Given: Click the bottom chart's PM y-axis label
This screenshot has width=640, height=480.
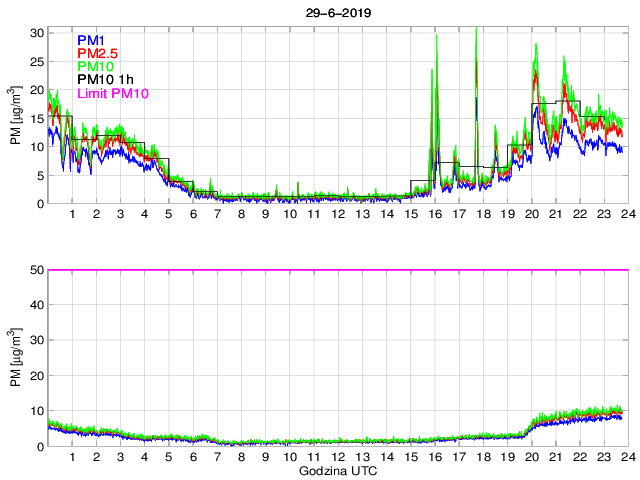Looking at the screenshot, I should click(16, 358).
